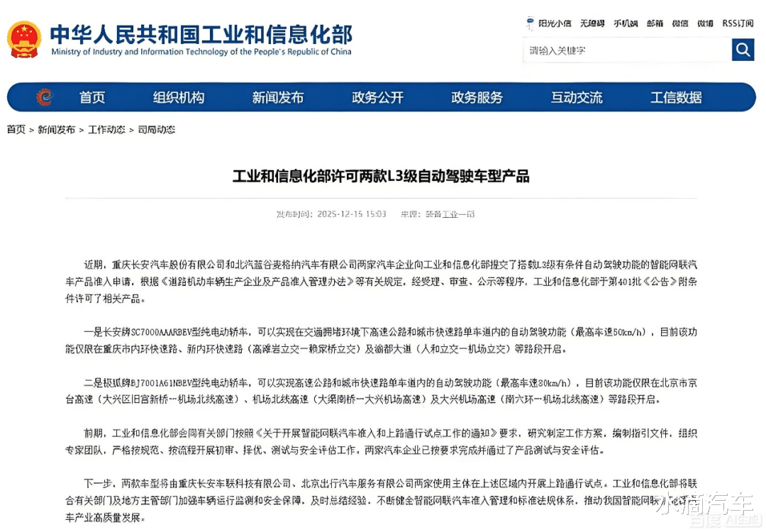Click the red e icon in the navigation bar
The height and width of the screenshot is (532, 766).
point(45,97)
